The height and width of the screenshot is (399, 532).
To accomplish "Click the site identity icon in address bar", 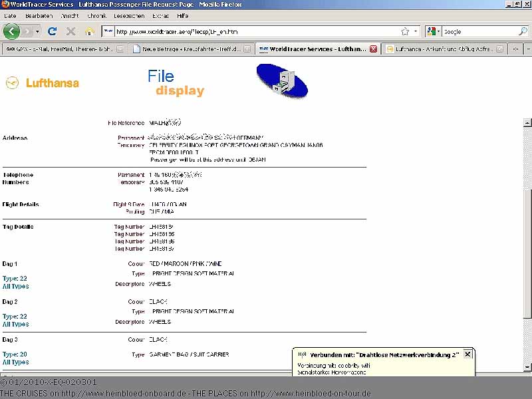I will click(108, 31).
